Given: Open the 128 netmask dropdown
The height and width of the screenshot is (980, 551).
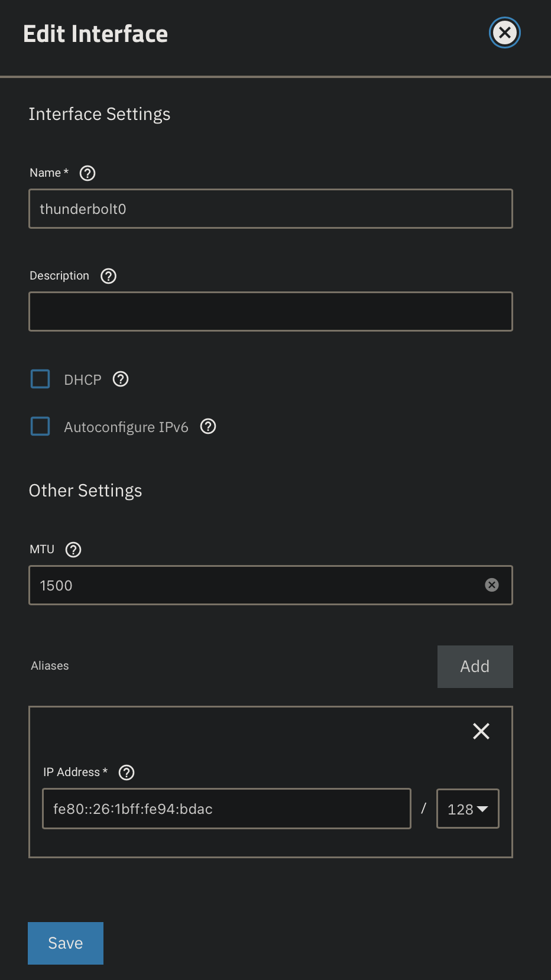Looking at the screenshot, I should pos(468,809).
